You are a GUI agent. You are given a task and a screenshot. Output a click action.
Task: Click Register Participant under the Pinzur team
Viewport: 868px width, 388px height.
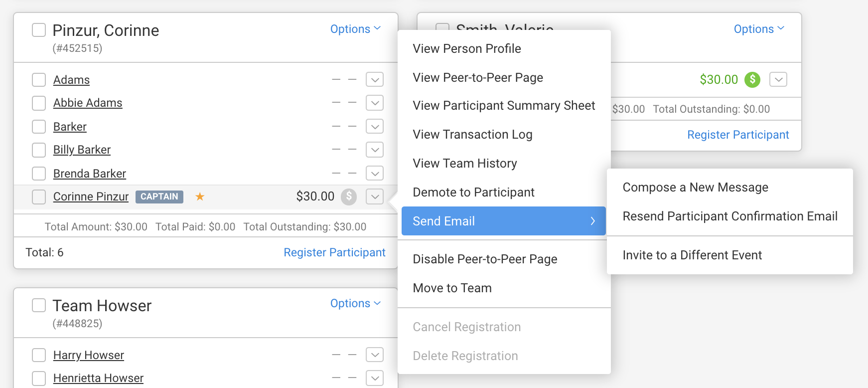pyautogui.click(x=334, y=252)
